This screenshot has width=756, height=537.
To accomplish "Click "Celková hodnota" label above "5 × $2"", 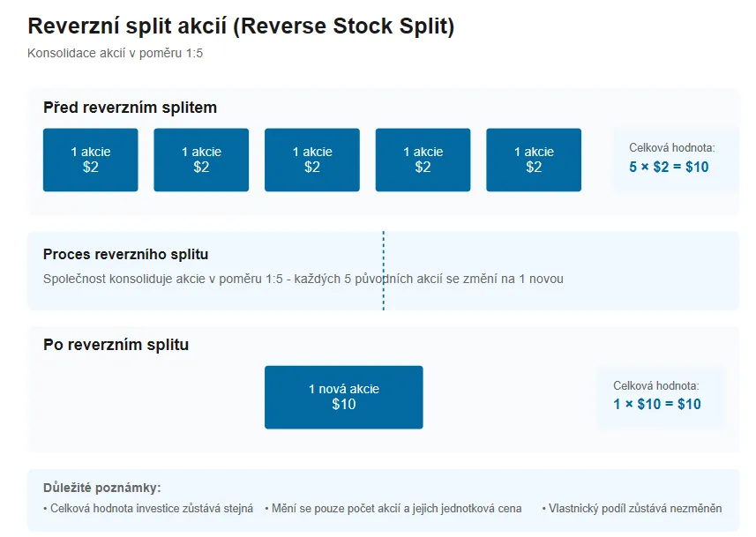I will [x=671, y=148].
